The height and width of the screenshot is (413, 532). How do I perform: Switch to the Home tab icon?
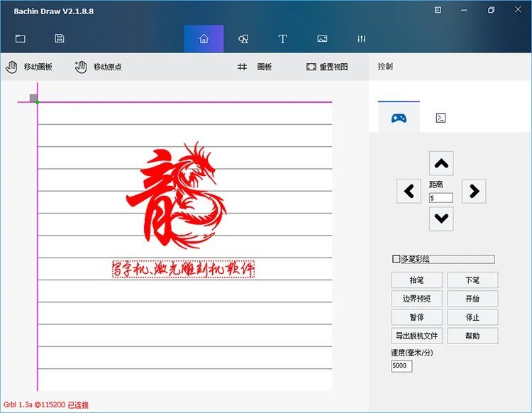[204, 39]
